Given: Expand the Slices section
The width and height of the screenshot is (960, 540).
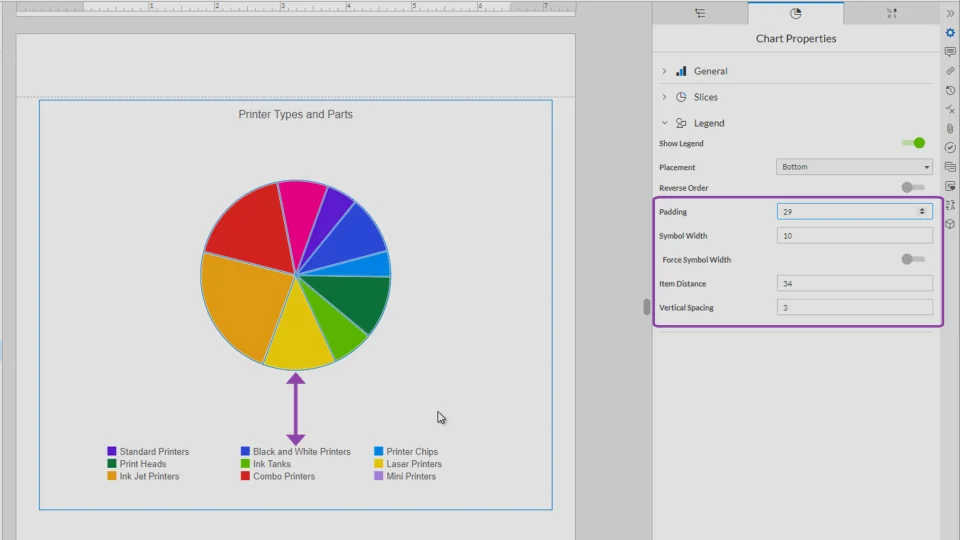Looking at the screenshot, I should tap(705, 97).
